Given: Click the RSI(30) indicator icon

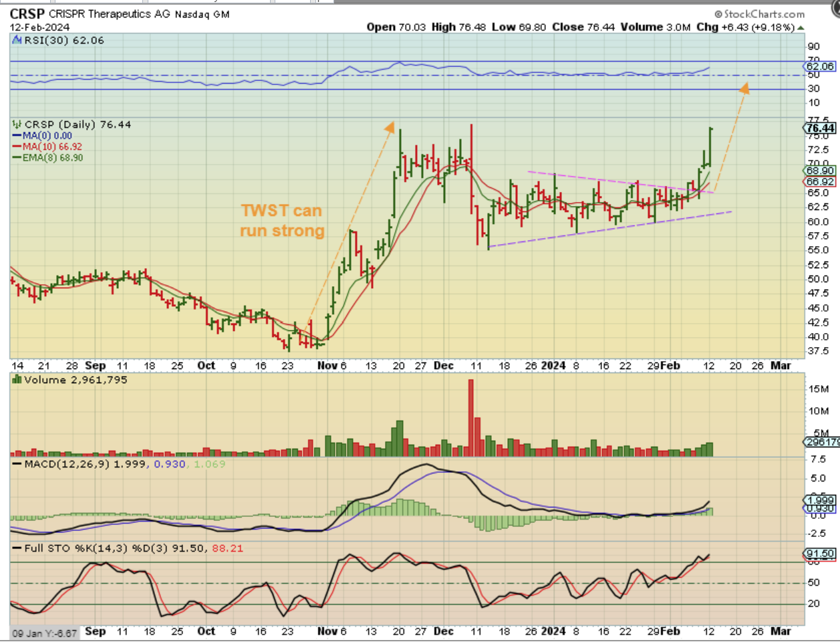Looking at the screenshot, I should point(17,41).
